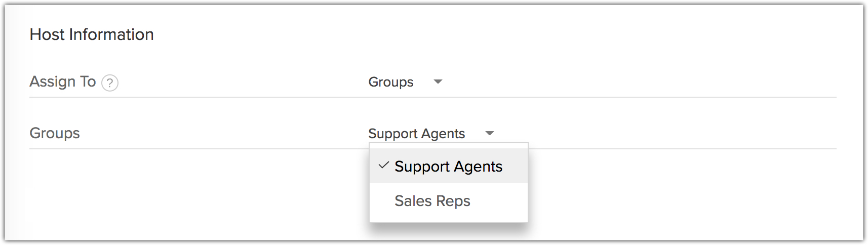
Task: Click the Assign To field label
Action: click(62, 81)
